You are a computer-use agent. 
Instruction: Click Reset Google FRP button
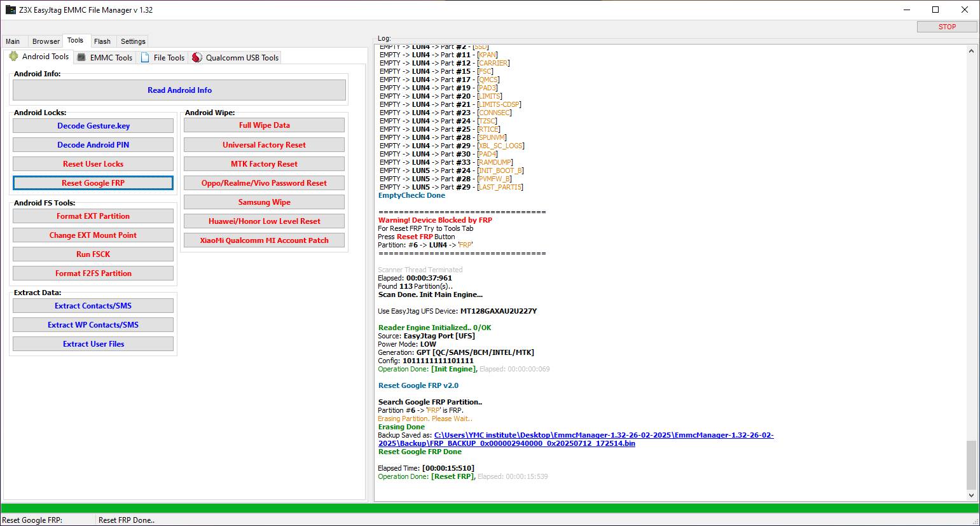[93, 183]
